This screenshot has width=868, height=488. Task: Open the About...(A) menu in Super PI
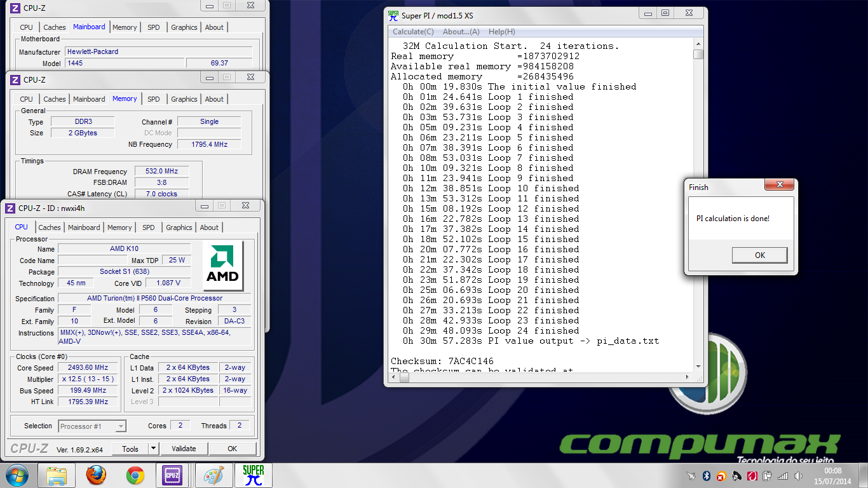pos(461,32)
